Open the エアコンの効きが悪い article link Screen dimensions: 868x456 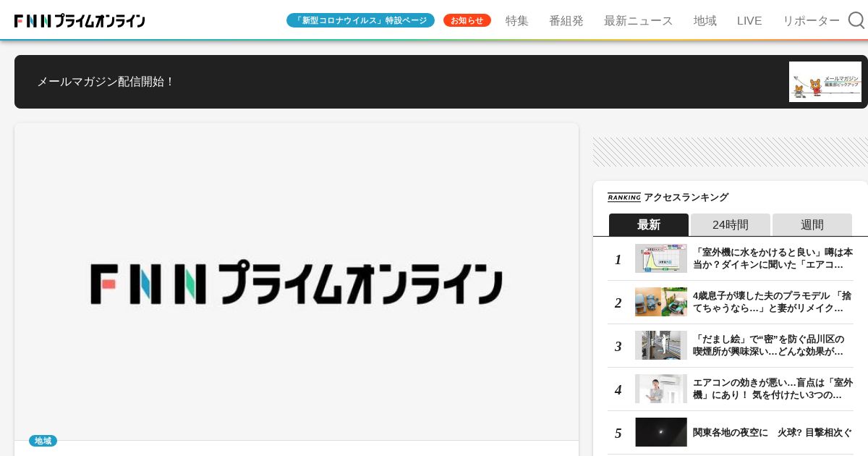(773, 389)
